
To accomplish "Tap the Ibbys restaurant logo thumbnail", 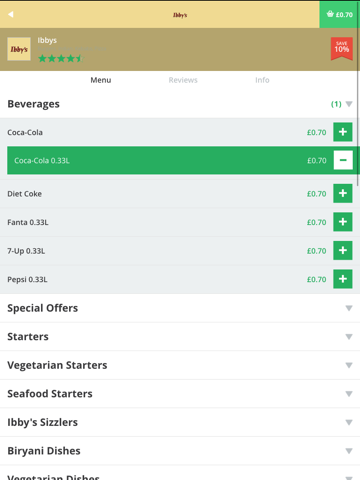I will [x=19, y=49].
